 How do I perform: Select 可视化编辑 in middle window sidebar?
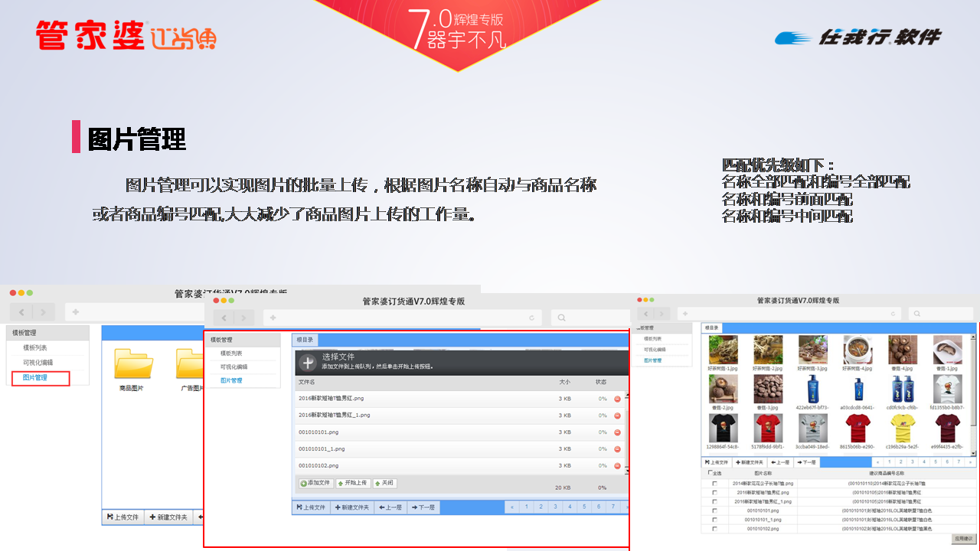234,367
